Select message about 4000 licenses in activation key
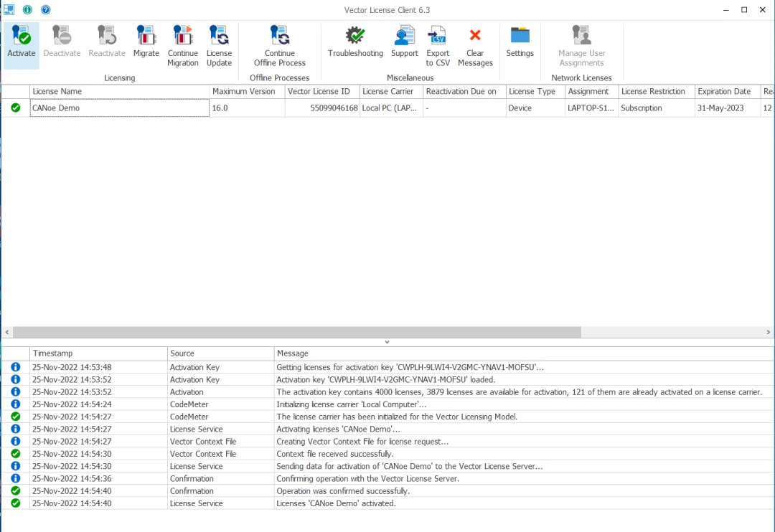Image resolution: width=775 pixels, height=532 pixels. pyautogui.click(x=520, y=391)
